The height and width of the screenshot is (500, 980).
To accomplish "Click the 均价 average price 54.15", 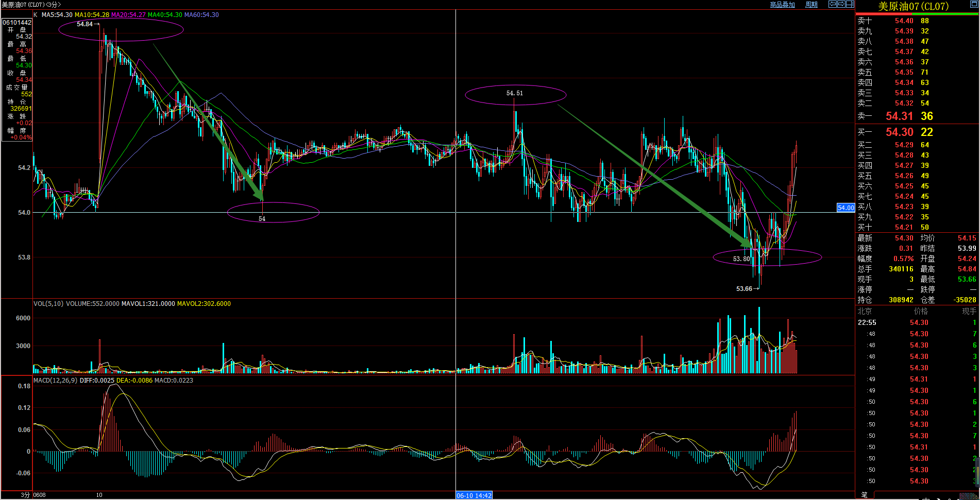I will click(x=967, y=238).
